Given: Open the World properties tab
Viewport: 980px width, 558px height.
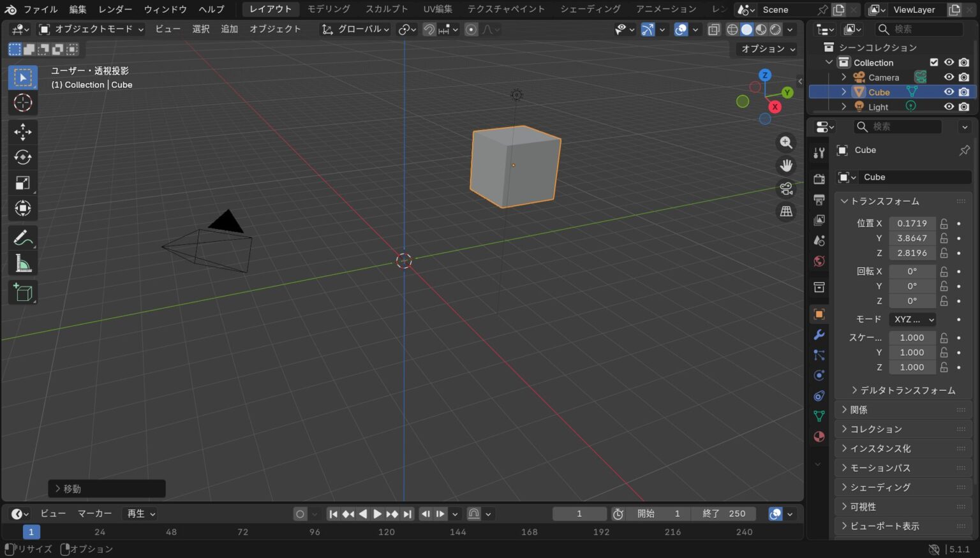Looking at the screenshot, I should coord(819,261).
